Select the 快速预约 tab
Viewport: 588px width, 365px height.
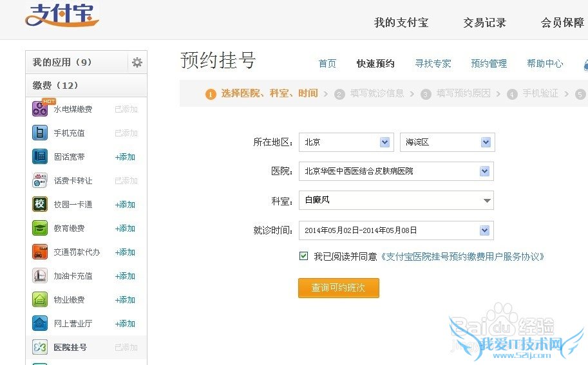[375, 64]
